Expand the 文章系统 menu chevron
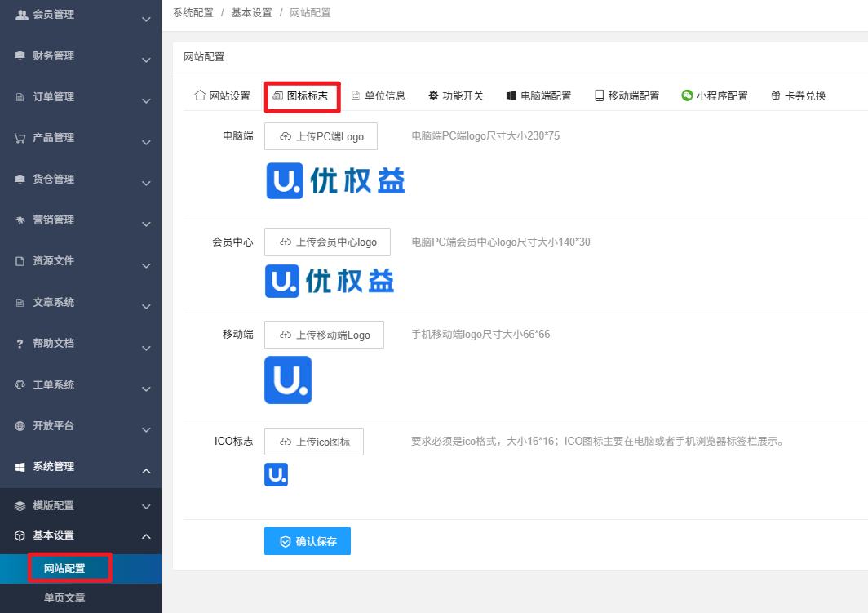868x613 pixels. [x=146, y=306]
